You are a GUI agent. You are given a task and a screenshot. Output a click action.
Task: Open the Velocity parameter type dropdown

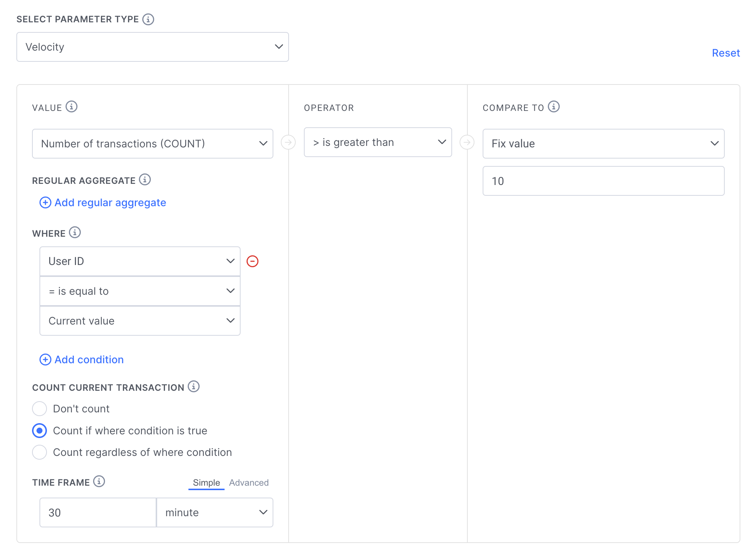tap(153, 47)
